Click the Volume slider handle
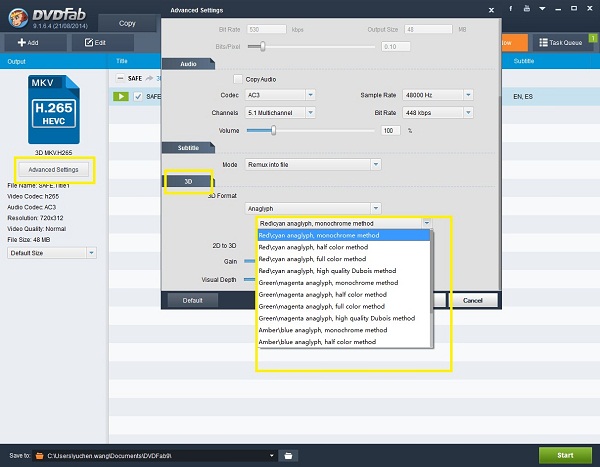Screen dimensions: 600x467 click(273, 131)
